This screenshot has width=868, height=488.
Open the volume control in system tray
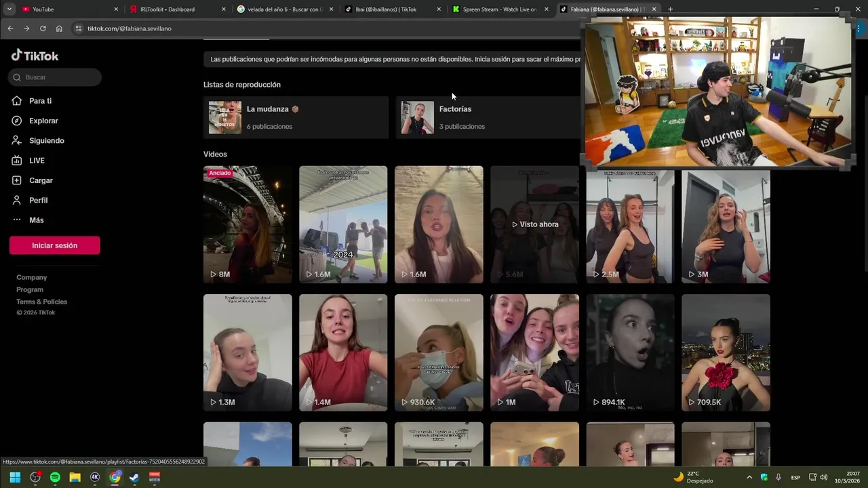click(823, 477)
